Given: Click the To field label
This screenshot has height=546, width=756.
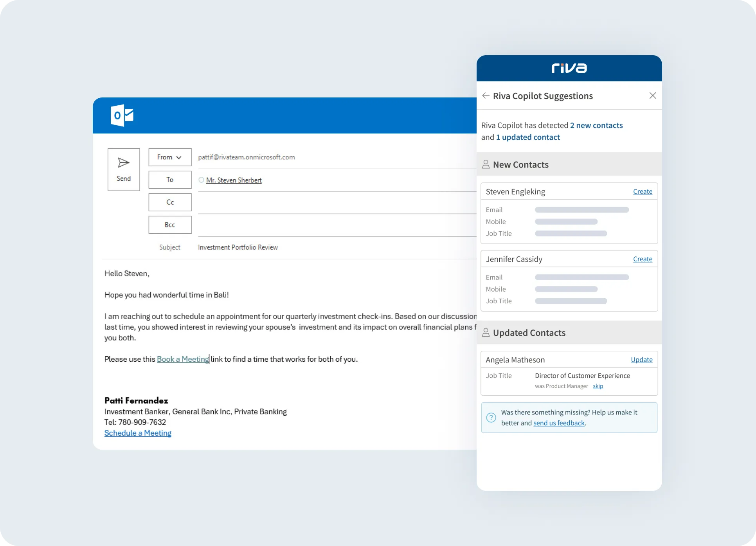Looking at the screenshot, I should point(170,180).
